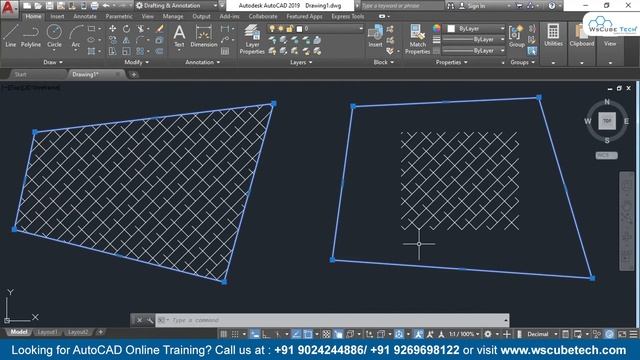Open the annotation scale 1:1 / 100% dropdown
Screen dimensions: 640x360
click(464, 334)
